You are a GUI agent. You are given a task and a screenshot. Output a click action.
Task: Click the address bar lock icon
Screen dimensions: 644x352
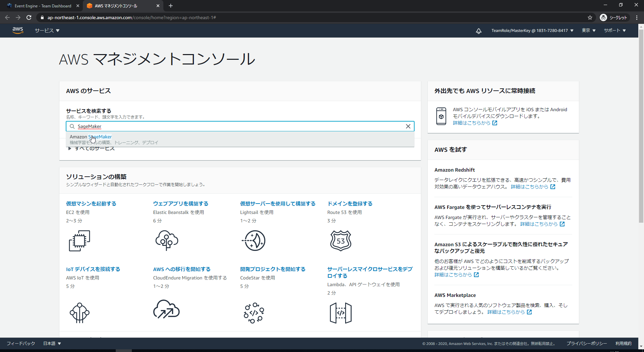pos(42,17)
